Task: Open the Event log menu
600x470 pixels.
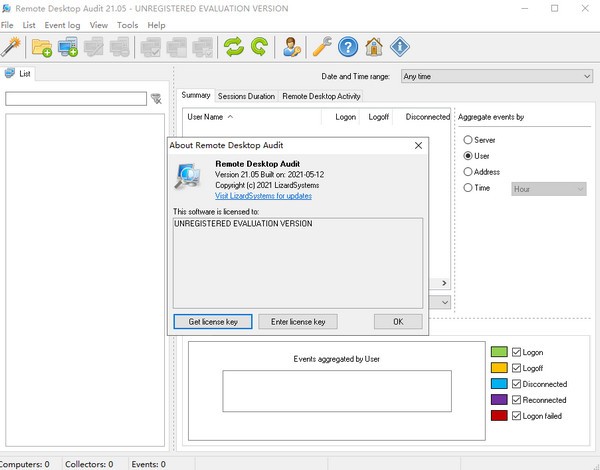Action: click(x=61, y=24)
